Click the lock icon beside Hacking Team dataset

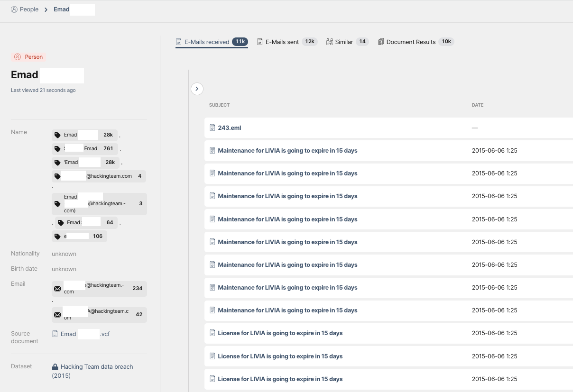(x=55, y=367)
